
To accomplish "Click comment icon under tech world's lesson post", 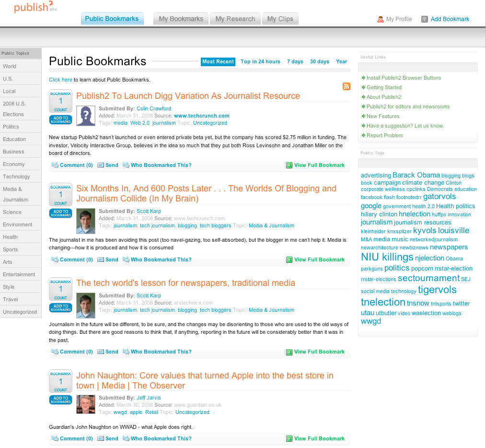I will pos(55,352).
